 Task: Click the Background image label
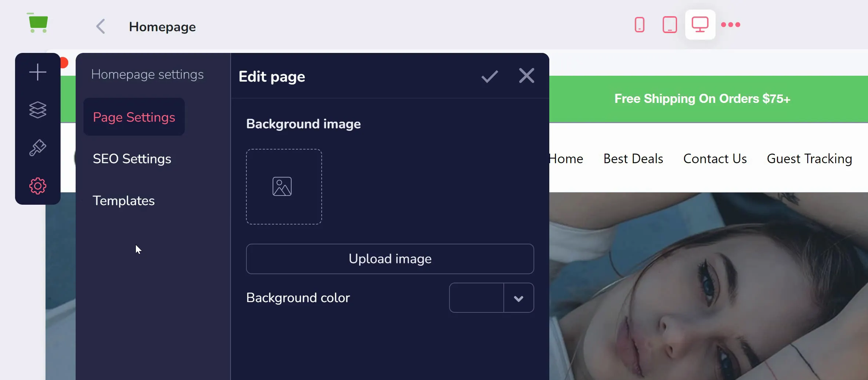click(304, 124)
